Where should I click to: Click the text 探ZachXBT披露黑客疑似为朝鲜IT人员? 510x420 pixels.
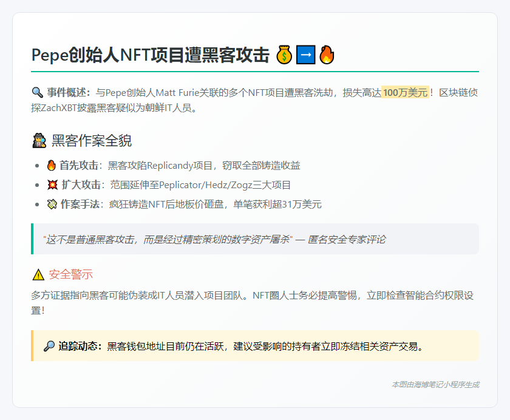coord(114,107)
